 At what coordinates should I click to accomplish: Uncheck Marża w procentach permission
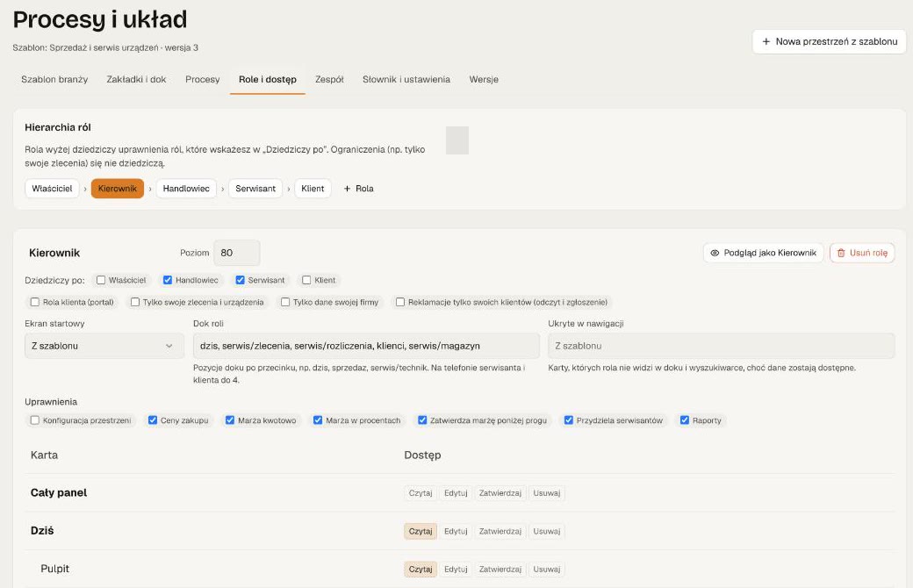318,420
